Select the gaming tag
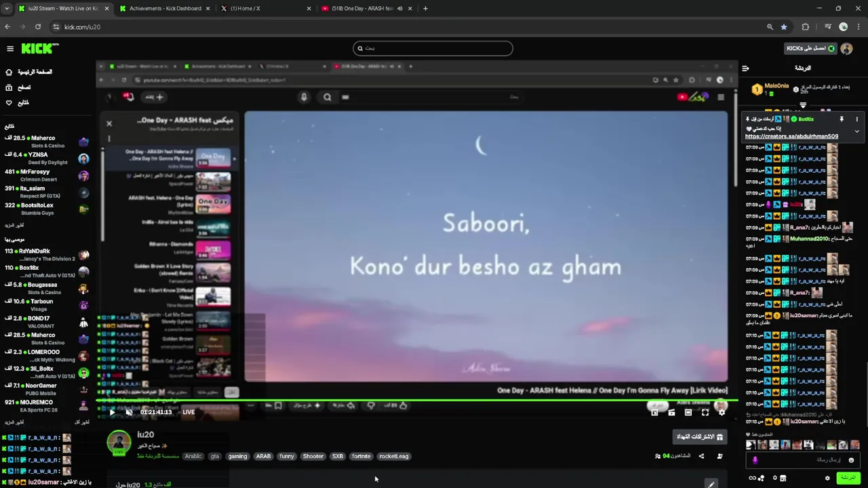The width and height of the screenshot is (868, 488). click(x=237, y=456)
